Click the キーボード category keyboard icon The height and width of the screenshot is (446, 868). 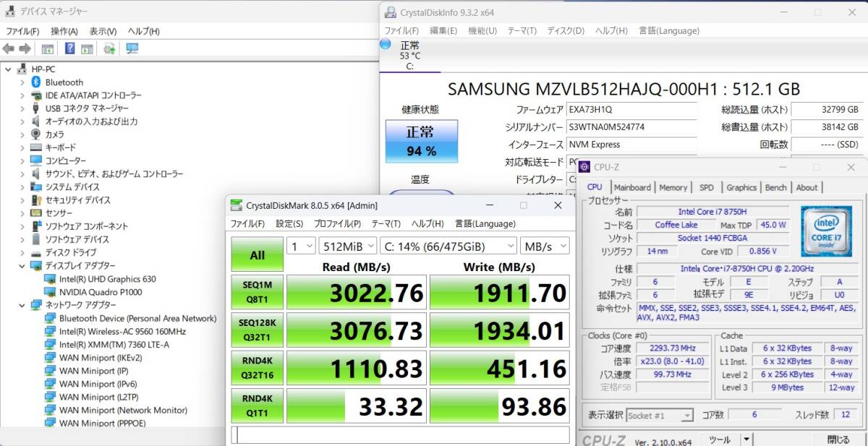coord(36,147)
